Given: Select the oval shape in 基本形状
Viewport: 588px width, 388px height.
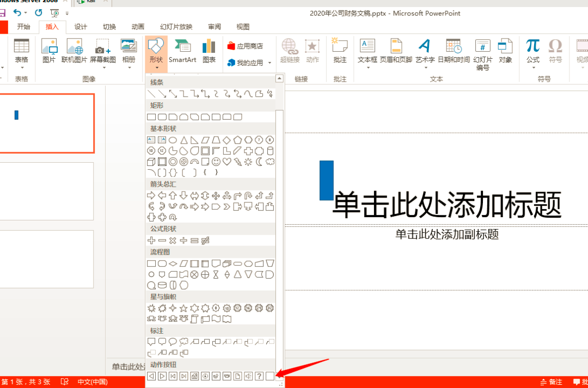Looking at the screenshot, I should [173, 140].
